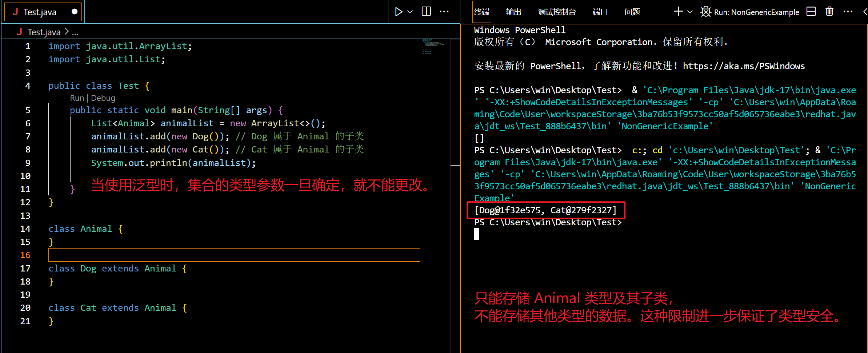The height and width of the screenshot is (353, 868).
Task: Click debug bug icon beside Run label
Action: point(706,12)
